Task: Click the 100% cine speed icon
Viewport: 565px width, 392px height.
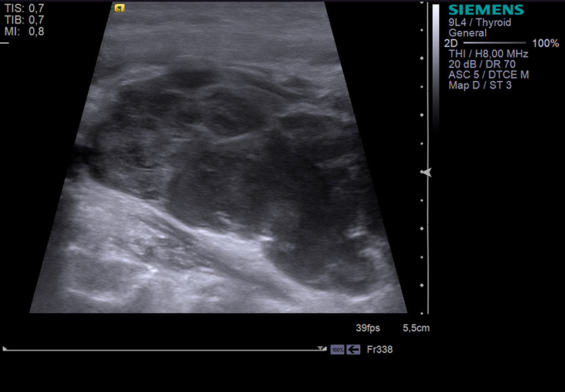Action: coord(338,350)
